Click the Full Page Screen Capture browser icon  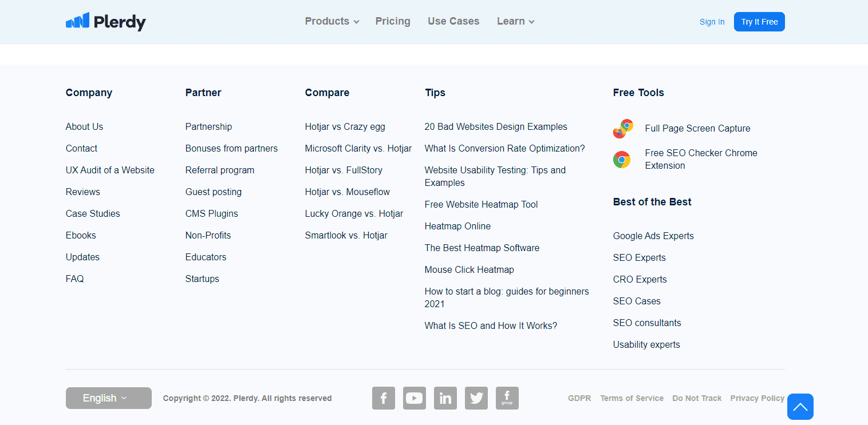[622, 129]
